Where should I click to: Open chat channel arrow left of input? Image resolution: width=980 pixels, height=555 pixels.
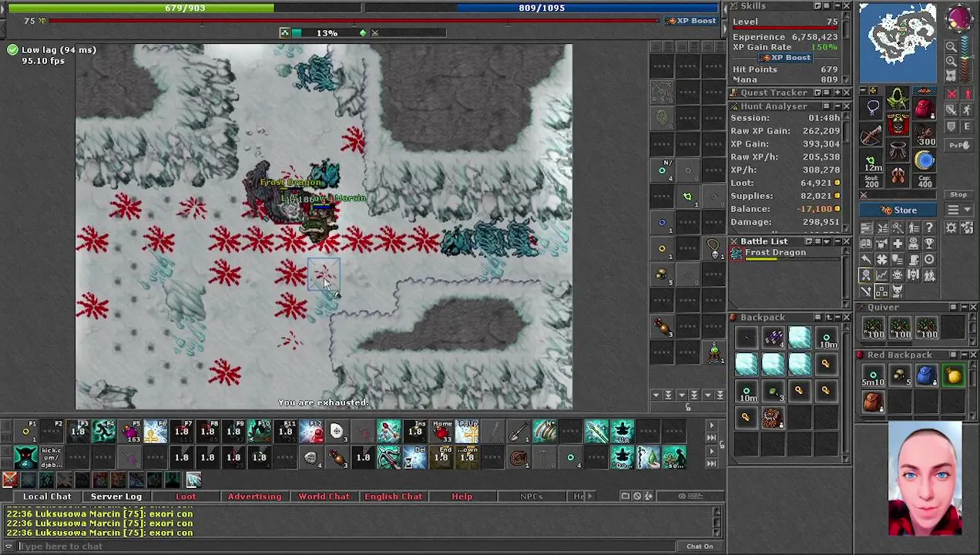[8, 547]
